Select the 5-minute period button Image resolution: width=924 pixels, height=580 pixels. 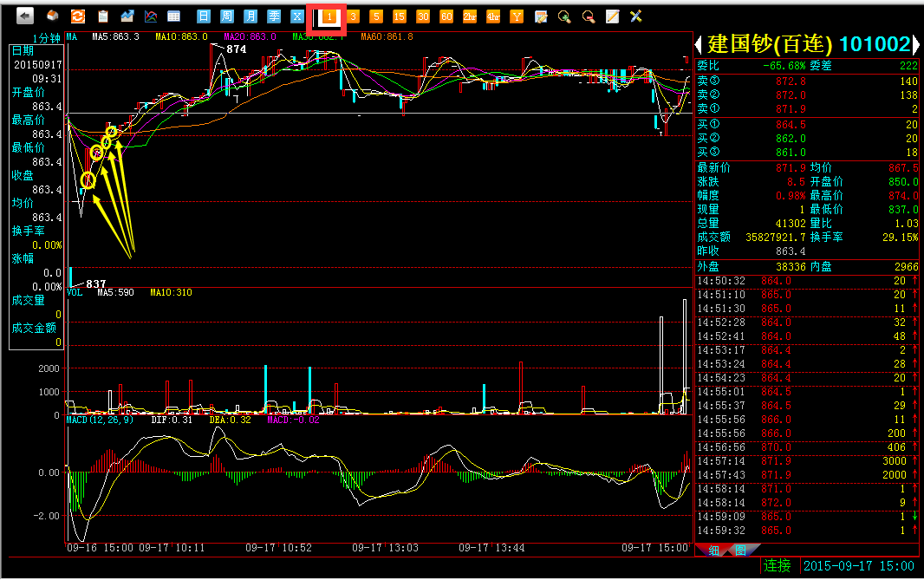[x=376, y=16]
